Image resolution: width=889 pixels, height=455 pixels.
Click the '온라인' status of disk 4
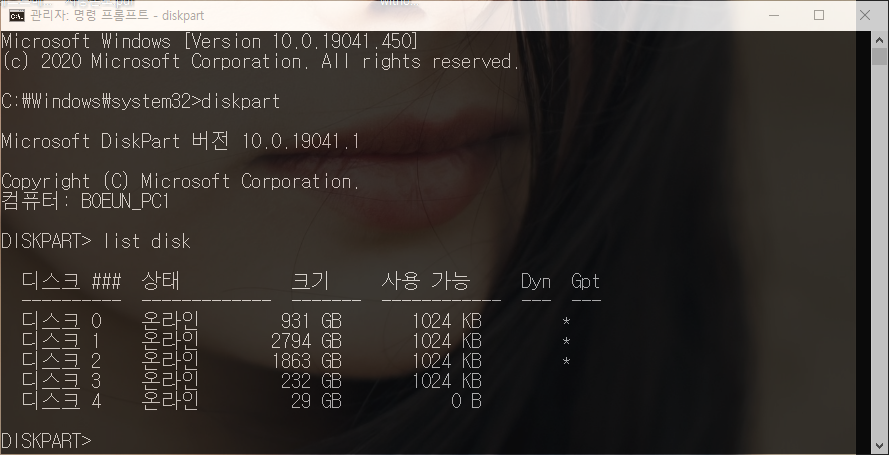170,401
